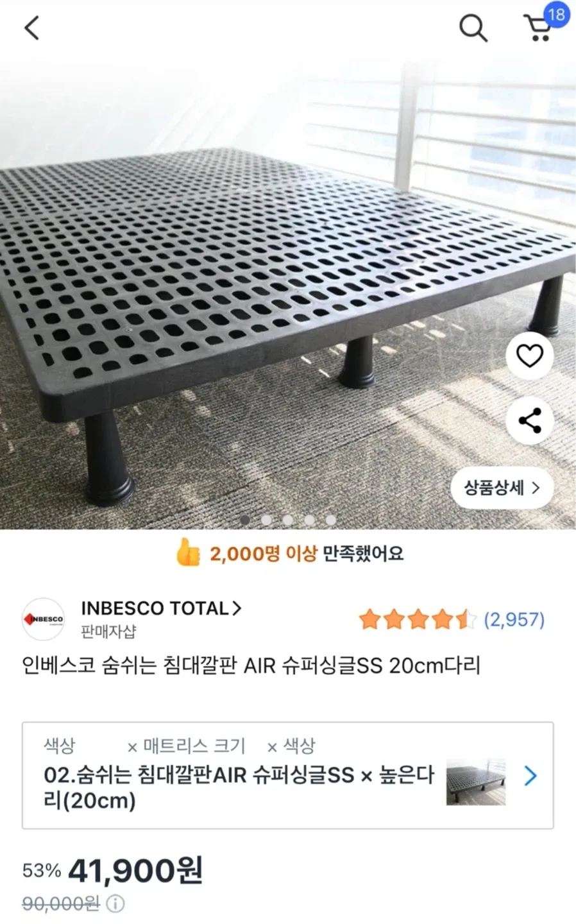Open the INBESCO seller logo

pos(44,619)
